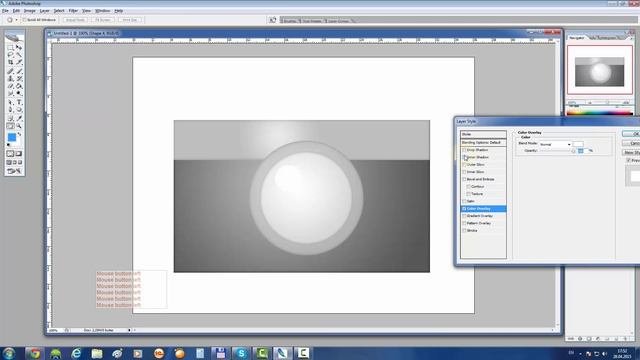The height and width of the screenshot is (360, 640).
Task: Click the blue foreground color swatch
Action: (x=12, y=138)
